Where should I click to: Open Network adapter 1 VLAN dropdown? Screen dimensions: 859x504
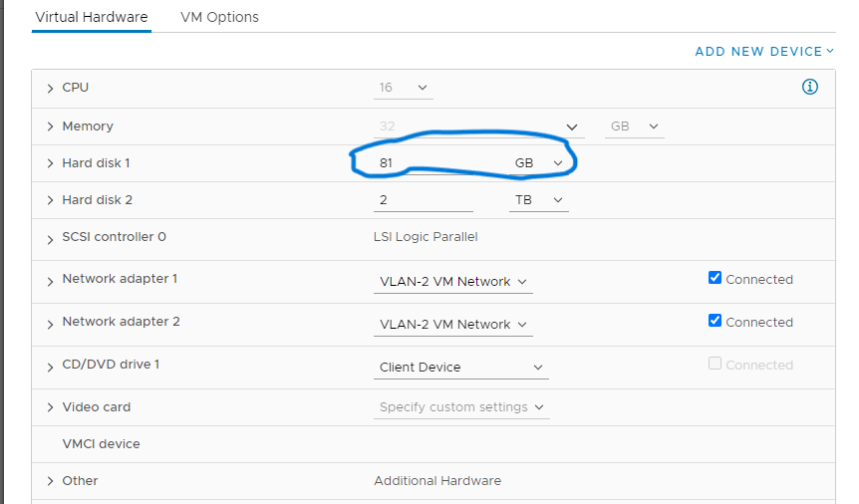[452, 282]
